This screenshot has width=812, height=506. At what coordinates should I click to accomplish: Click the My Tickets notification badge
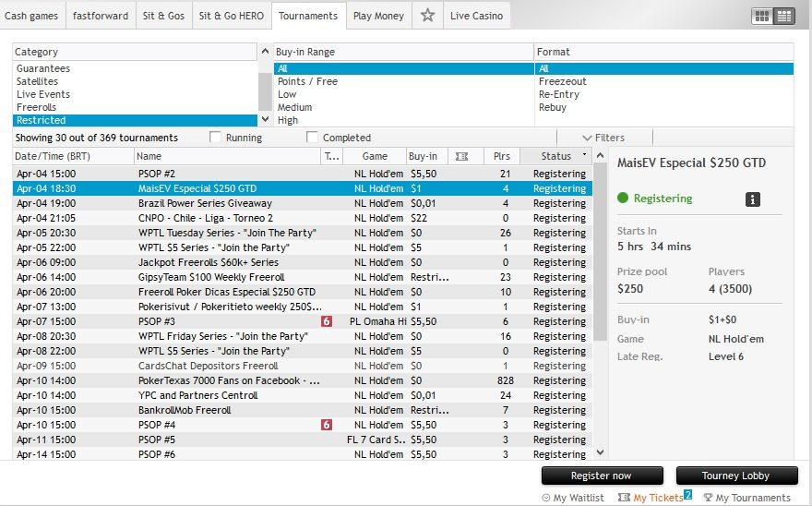[687, 494]
